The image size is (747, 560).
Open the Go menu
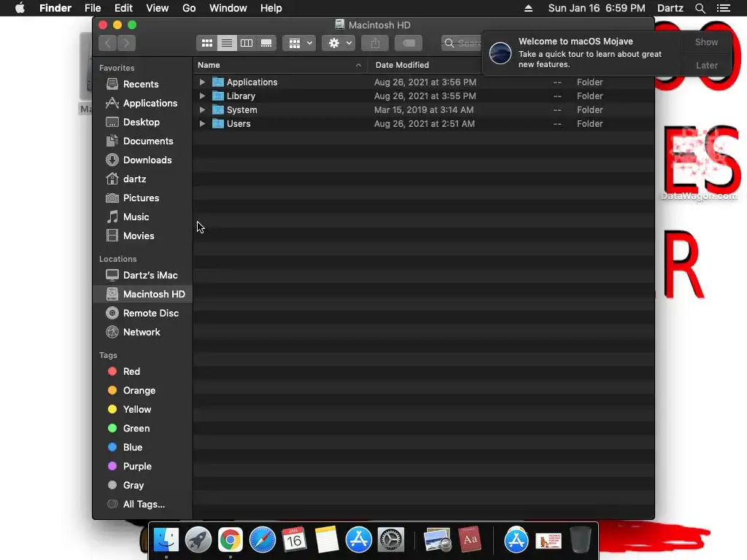189,8
